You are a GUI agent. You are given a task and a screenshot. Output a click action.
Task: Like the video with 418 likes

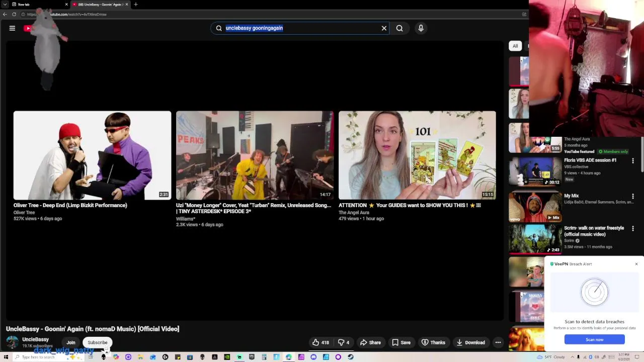click(320, 342)
